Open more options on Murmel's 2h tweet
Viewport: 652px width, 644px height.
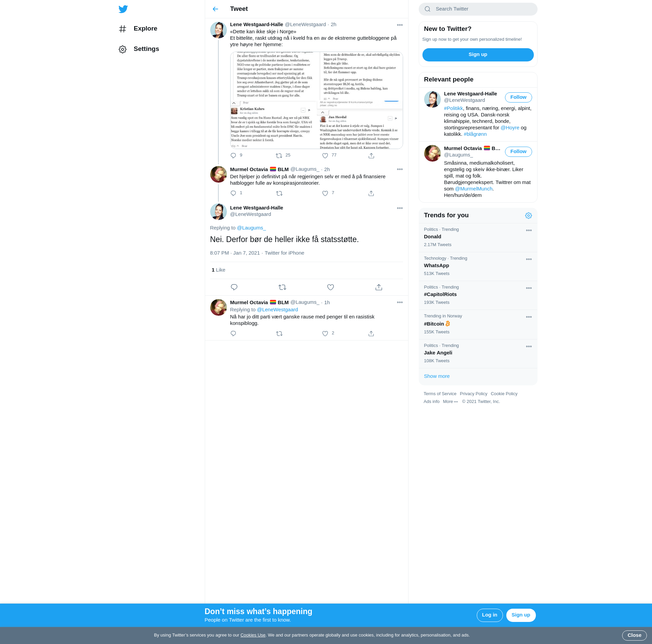400,169
